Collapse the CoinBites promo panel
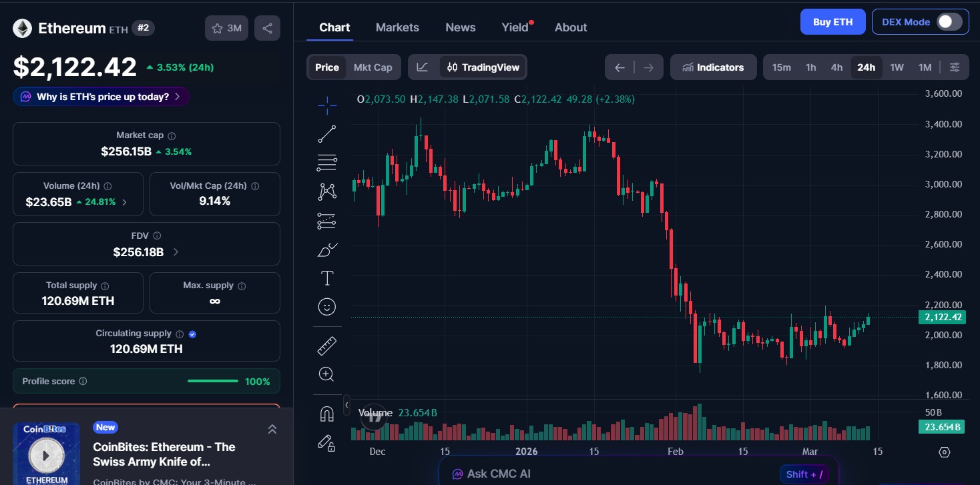 [x=272, y=429]
